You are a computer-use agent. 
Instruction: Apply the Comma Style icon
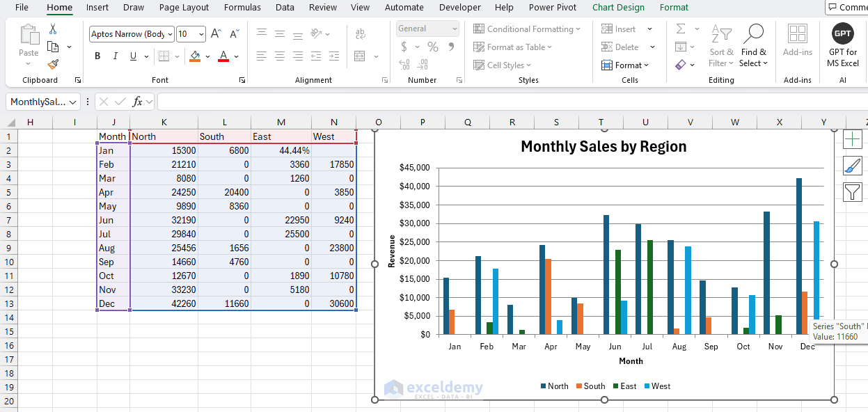pos(451,47)
